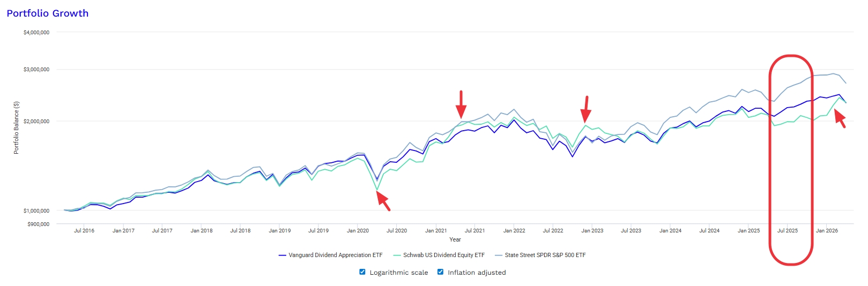
Task: Uncheck the Inflation adjusted checkbox
Action: 441,272
